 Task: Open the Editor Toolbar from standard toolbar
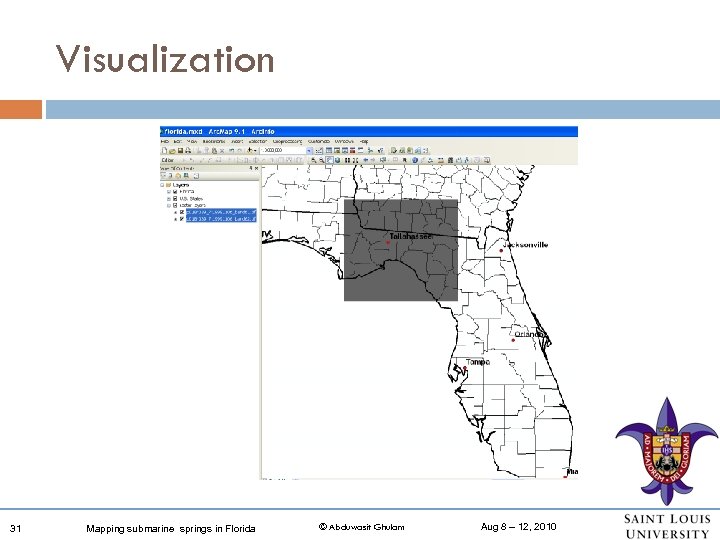319,150
